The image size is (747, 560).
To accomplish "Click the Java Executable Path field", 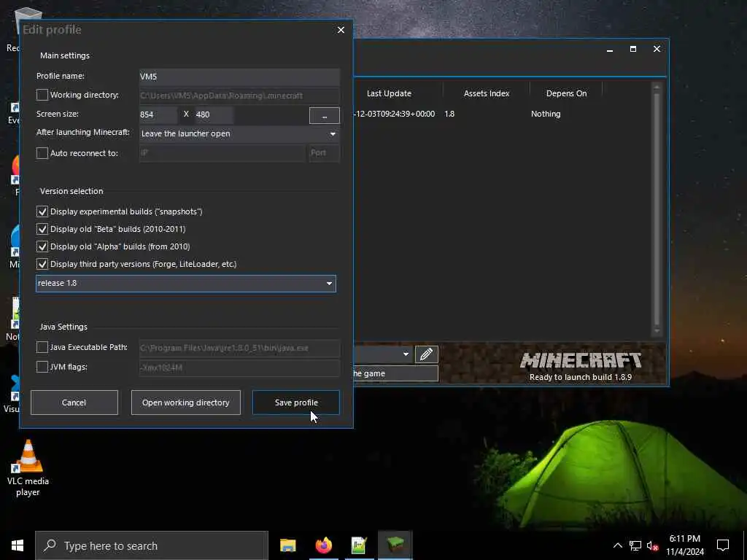I will click(239, 348).
